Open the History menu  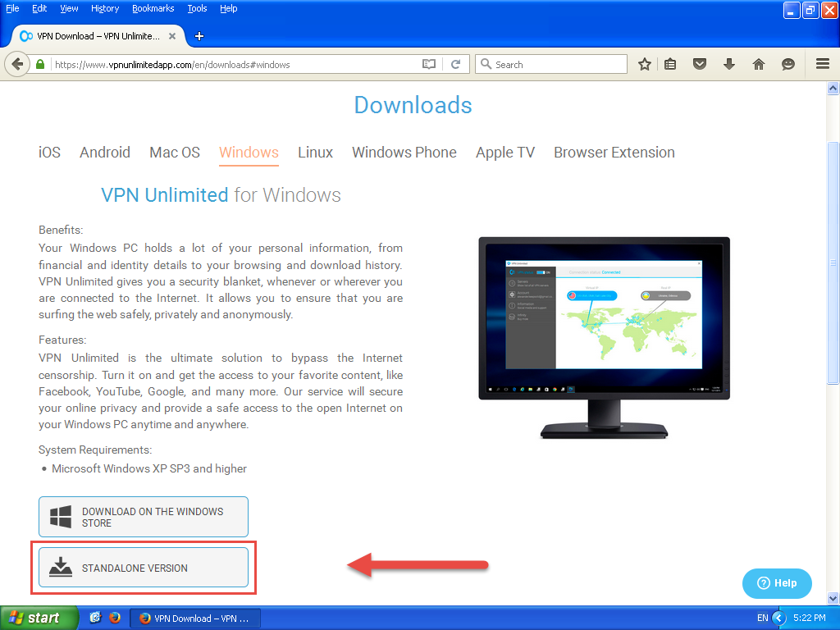click(105, 8)
